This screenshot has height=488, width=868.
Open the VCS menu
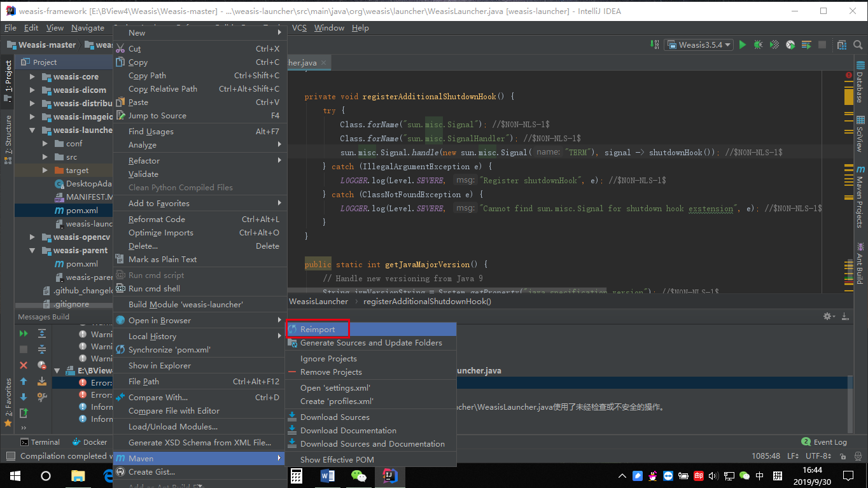click(298, 28)
